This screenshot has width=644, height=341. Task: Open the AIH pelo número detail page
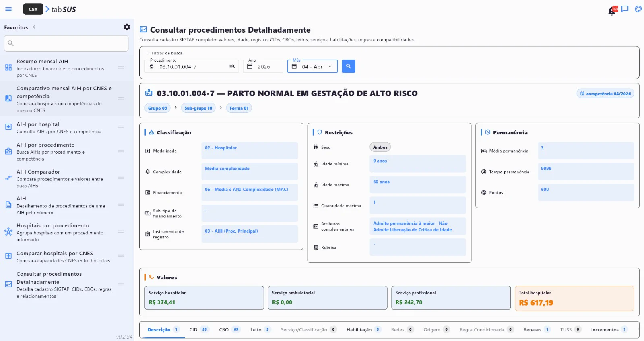(x=67, y=205)
